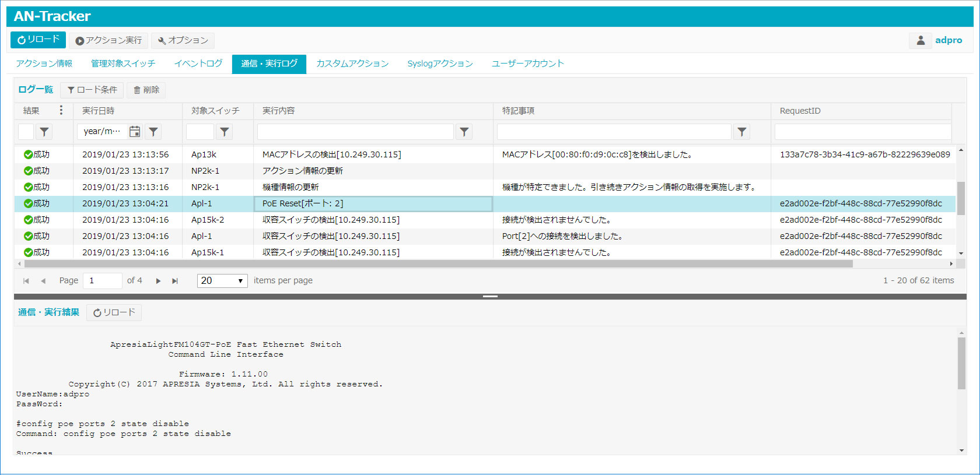This screenshot has width=980, height=475.
Task: Click the filter icon for 特記事項 column
Action: click(741, 132)
